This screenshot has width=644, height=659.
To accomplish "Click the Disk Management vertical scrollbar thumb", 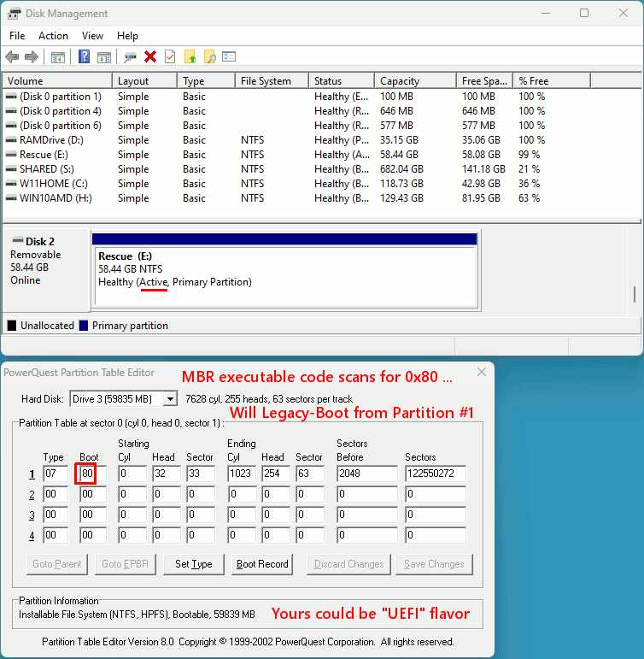I will (635, 294).
